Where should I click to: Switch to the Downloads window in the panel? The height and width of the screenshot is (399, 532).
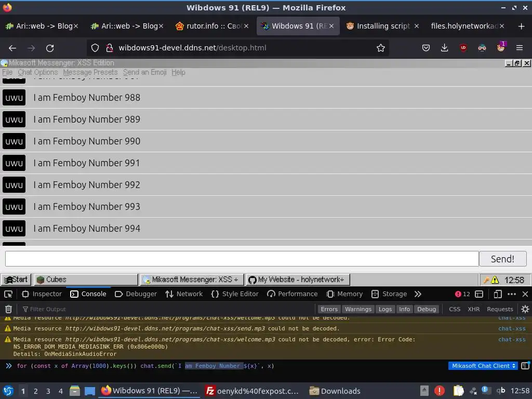pos(335,391)
